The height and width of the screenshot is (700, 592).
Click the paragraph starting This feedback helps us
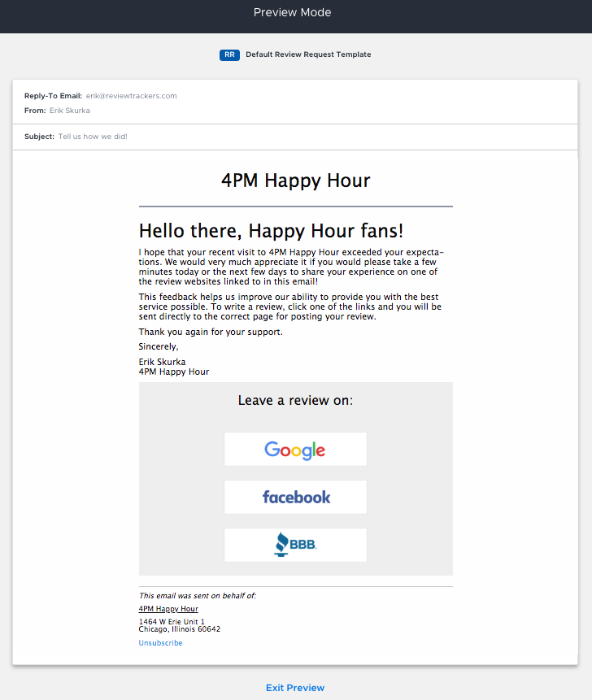289,307
